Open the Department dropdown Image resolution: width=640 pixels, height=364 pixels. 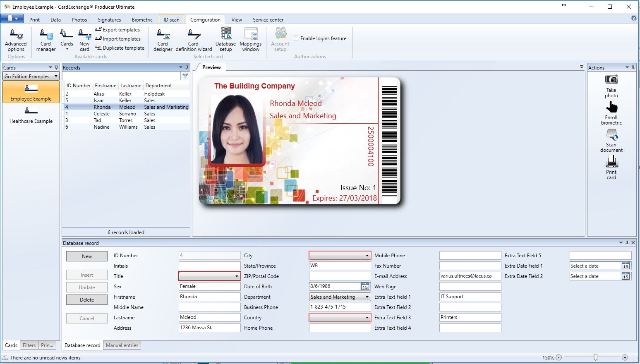367,297
